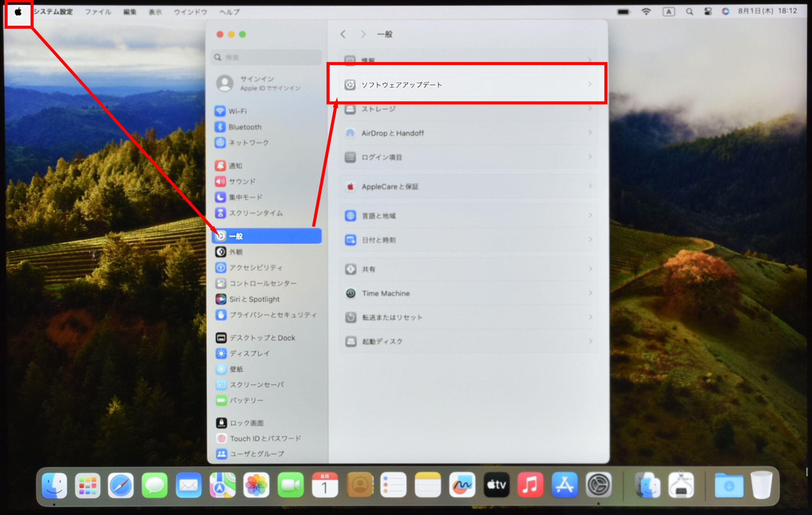Select Bluetooth in the sidebar
Image resolution: width=812 pixels, height=515 pixels.
tap(266, 127)
